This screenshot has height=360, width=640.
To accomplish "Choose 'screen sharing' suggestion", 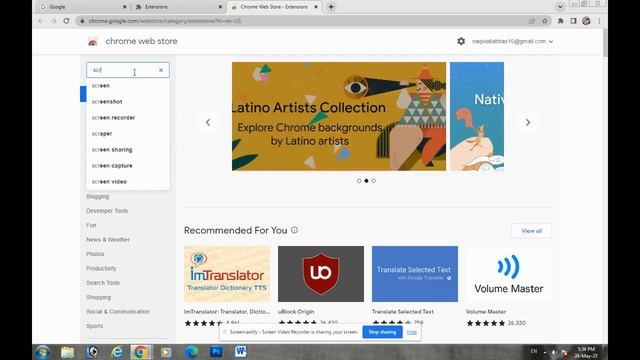I will click(128, 150).
